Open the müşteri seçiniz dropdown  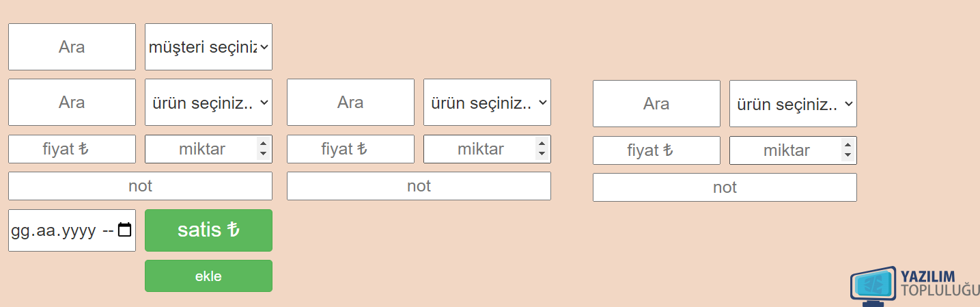(208, 46)
